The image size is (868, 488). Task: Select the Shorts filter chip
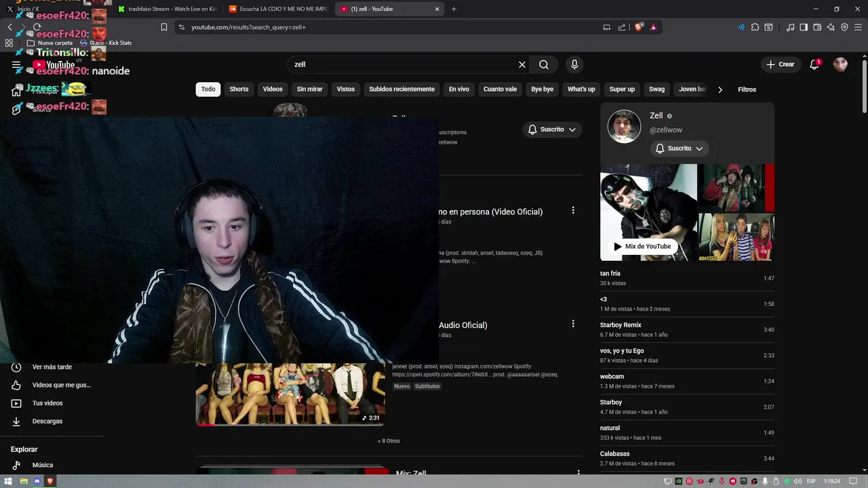click(239, 89)
